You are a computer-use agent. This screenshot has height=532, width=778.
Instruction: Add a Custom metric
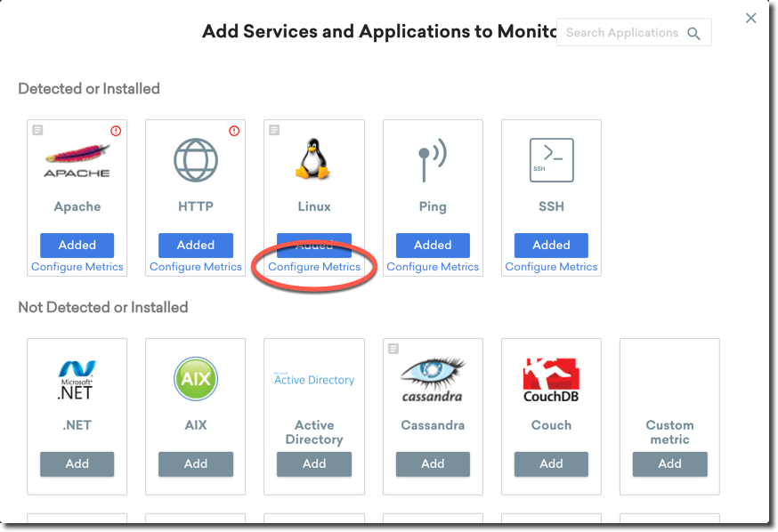coord(669,464)
